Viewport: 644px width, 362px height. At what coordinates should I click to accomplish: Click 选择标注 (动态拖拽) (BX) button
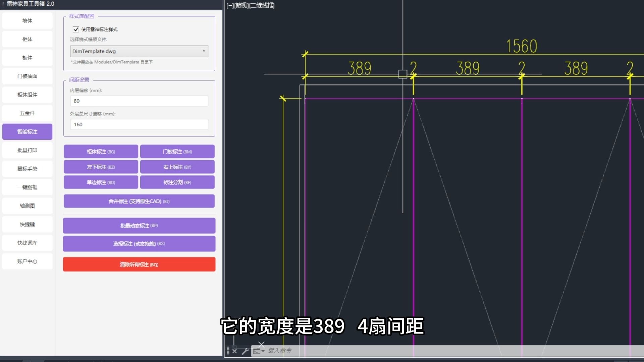(139, 244)
